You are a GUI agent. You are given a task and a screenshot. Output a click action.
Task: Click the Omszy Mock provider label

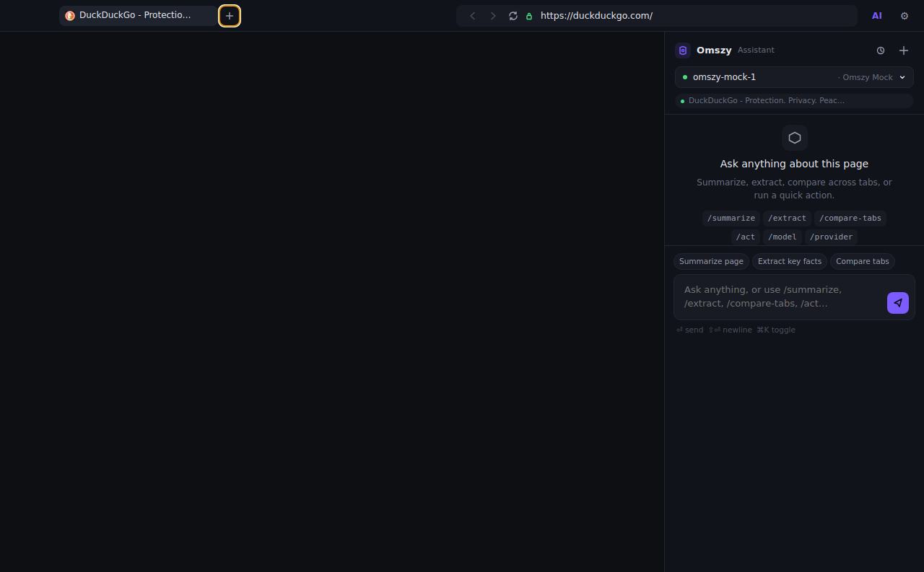tap(866, 77)
